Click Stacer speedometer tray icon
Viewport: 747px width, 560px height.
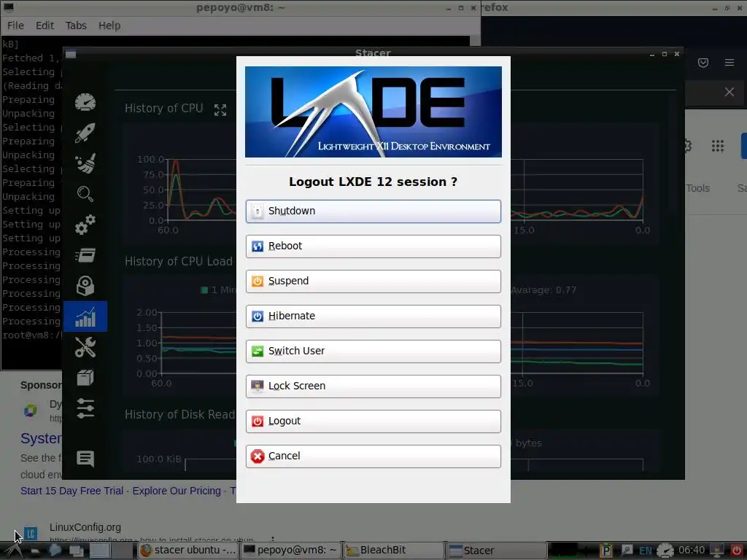pyautogui.click(x=665, y=551)
